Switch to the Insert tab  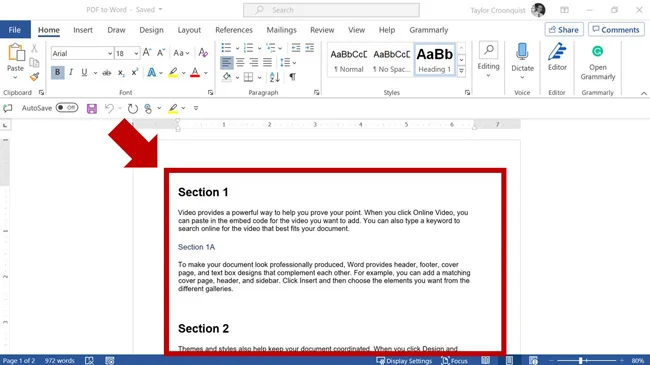83,30
